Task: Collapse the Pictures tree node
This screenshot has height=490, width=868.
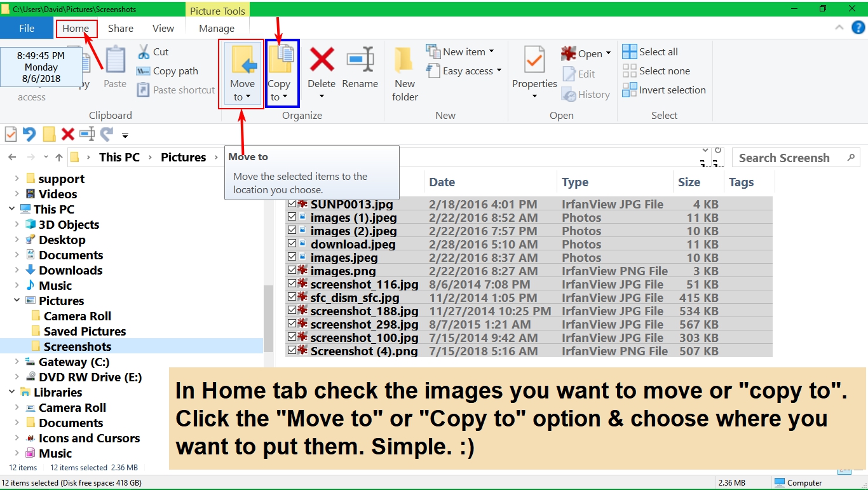Action: (x=17, y=301)
